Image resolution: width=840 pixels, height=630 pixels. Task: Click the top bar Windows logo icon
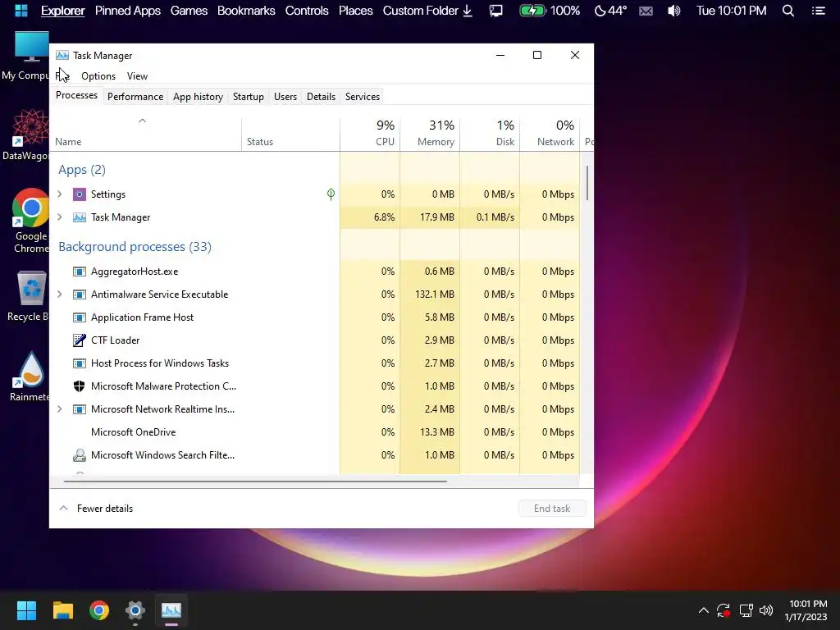[x=21, y=11]
